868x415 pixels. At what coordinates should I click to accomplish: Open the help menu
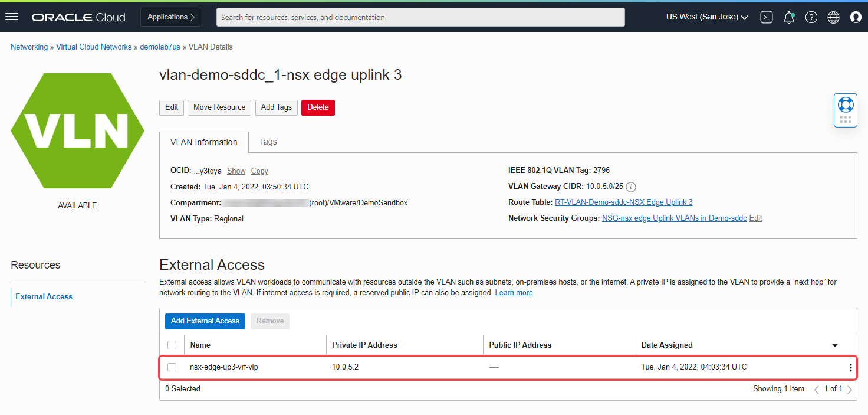click(x=811, y=17)
